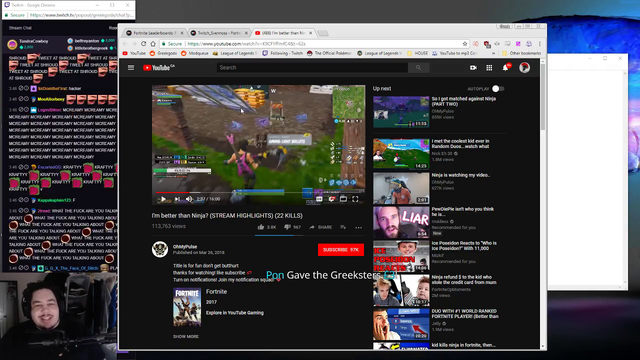
Task: Open 'So I got matched against Ninja' thumbnail
Action: coord(401,112)
